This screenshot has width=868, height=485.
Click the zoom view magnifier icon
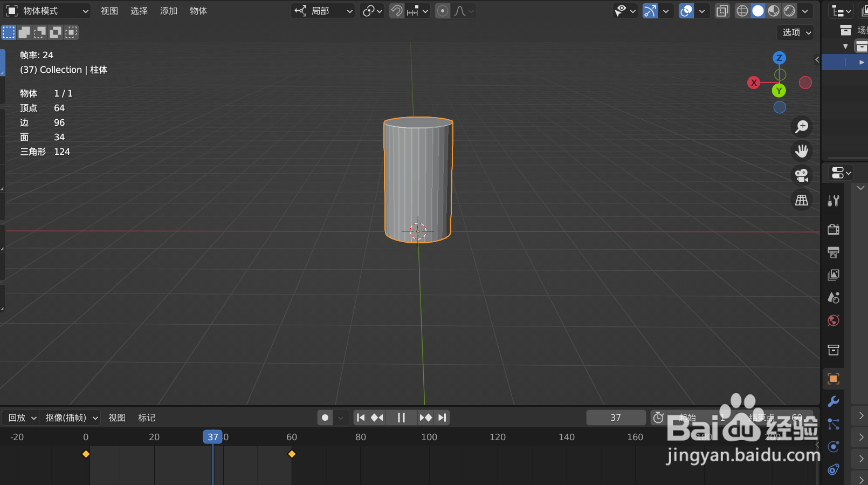(x=802, y=127)
